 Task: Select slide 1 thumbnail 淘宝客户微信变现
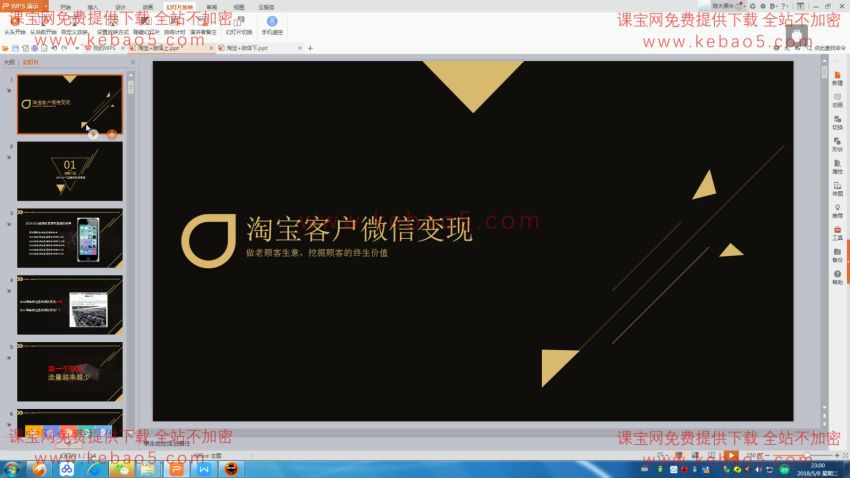tap(70, 104)
